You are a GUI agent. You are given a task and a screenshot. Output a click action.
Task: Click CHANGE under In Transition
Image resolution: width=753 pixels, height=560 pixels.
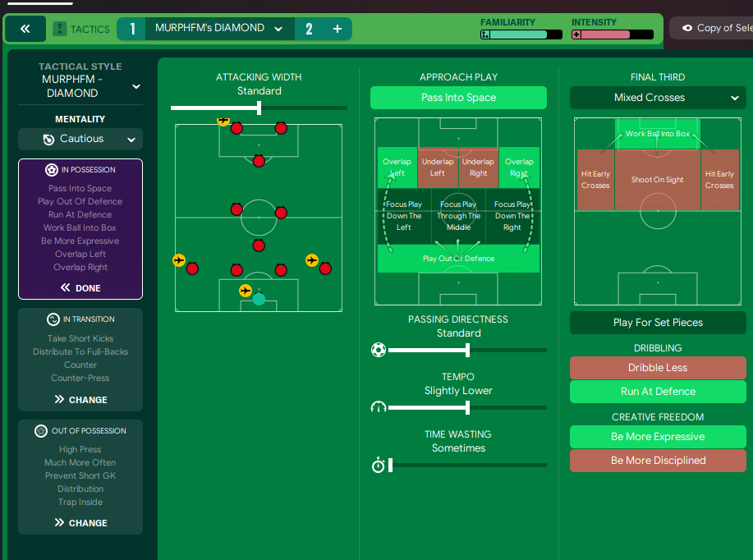[80, 400]
